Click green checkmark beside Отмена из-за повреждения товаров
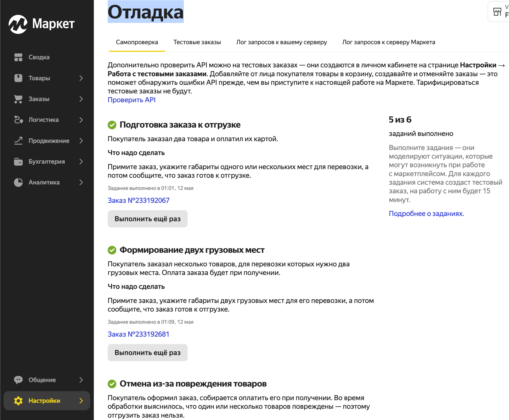The height and width of the screenshot is (420, 509). click(112, 384)
